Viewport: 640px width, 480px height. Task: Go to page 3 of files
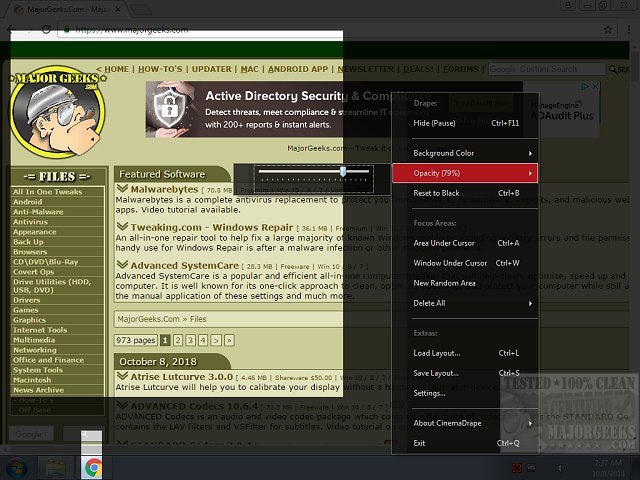[191, 340]
